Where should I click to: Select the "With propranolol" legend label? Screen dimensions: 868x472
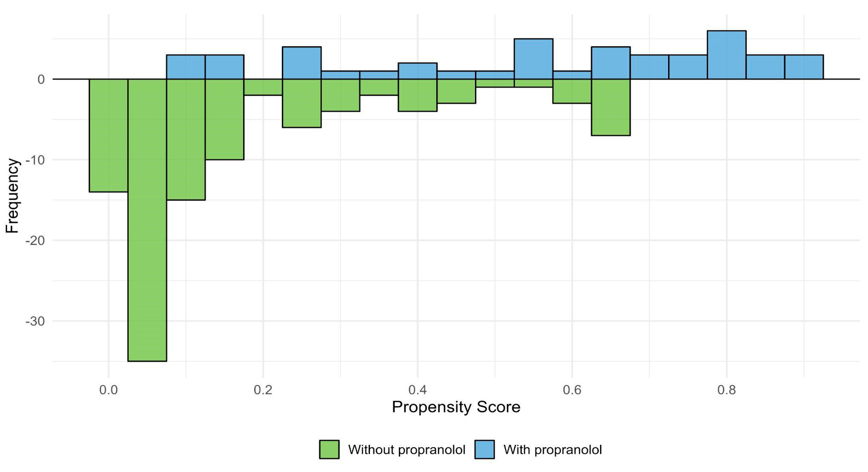pos(552,450)
